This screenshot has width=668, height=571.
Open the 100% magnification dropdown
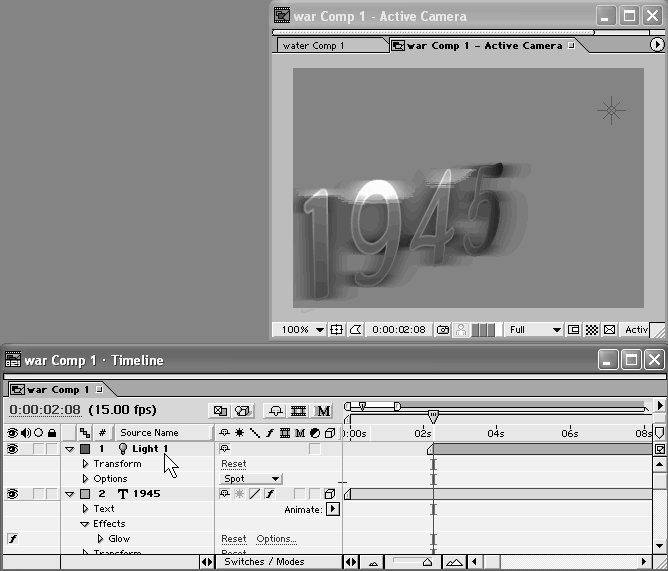click(x=301, y=330)
